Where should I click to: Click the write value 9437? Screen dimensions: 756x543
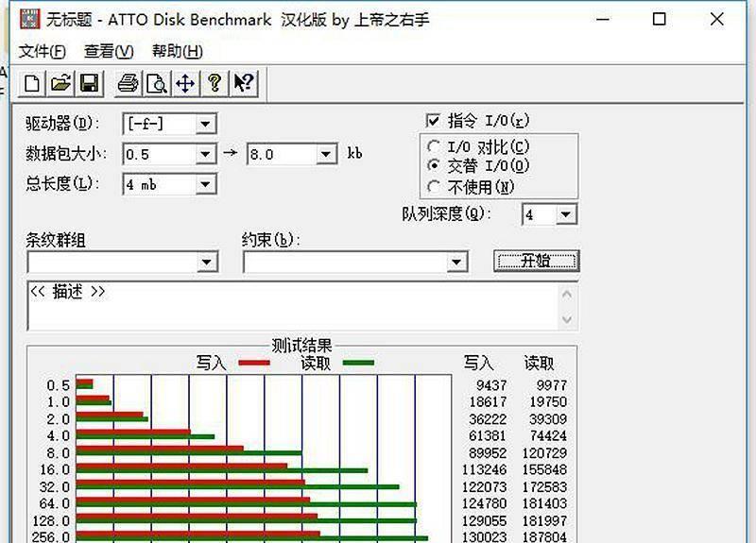pyautogui.click(x=491, y=385)
